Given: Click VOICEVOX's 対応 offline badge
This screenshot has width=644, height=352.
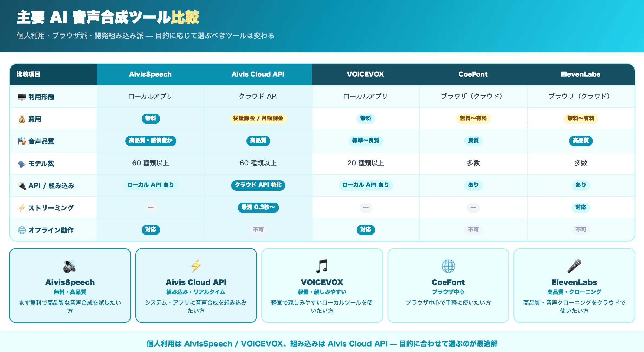Looking at the screenshot, I should click(366, 230).
